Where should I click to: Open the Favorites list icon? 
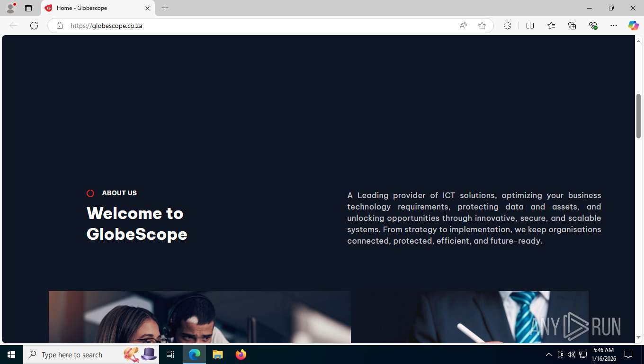click(551, 26)
